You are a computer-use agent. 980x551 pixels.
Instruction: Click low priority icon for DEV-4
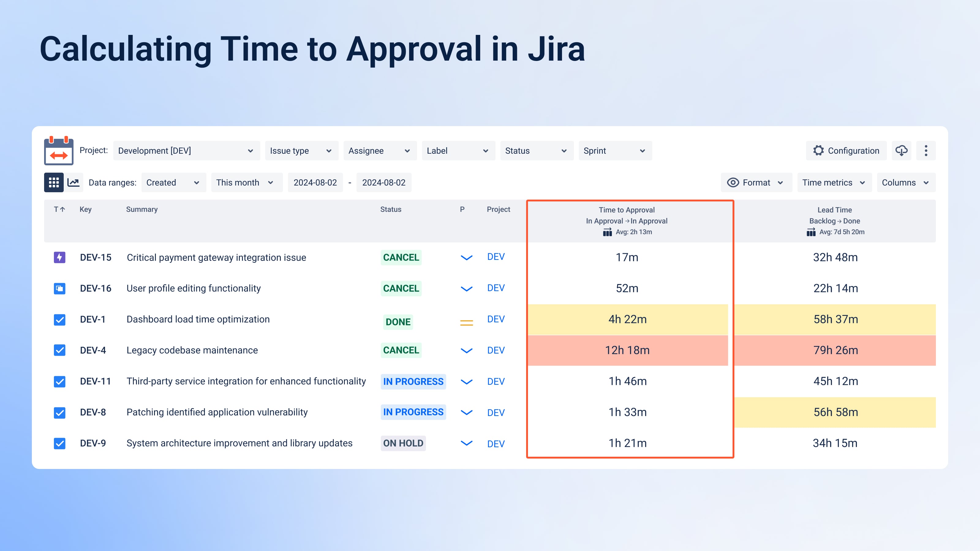pos(466,350)
